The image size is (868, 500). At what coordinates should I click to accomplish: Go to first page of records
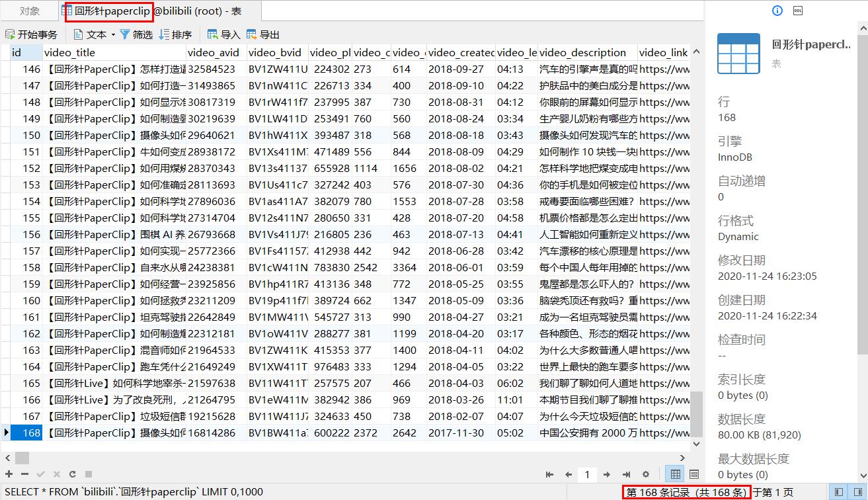point(549,474)
